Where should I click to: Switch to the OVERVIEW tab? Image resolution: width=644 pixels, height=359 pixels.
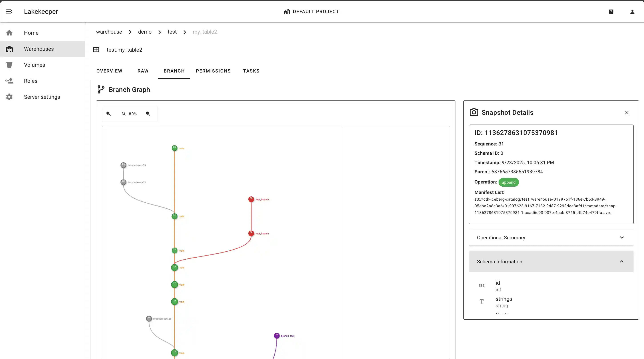[x=109, y=71]
